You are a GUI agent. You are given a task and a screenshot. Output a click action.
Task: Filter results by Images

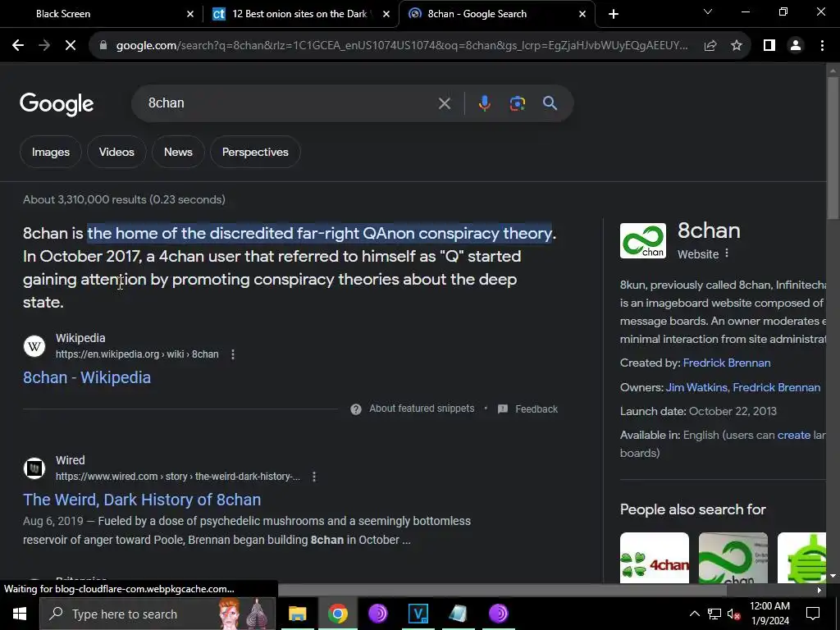coord(51,152)
